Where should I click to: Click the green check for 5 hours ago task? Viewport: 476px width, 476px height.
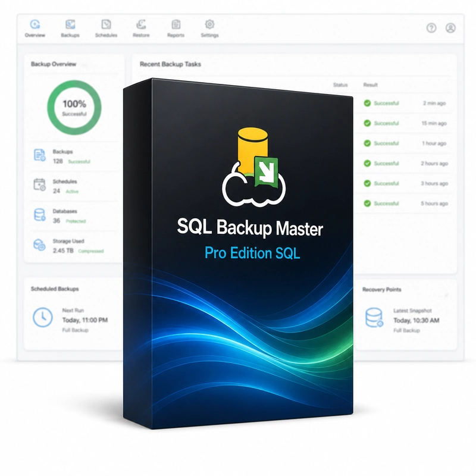click(x=367, y=203)
